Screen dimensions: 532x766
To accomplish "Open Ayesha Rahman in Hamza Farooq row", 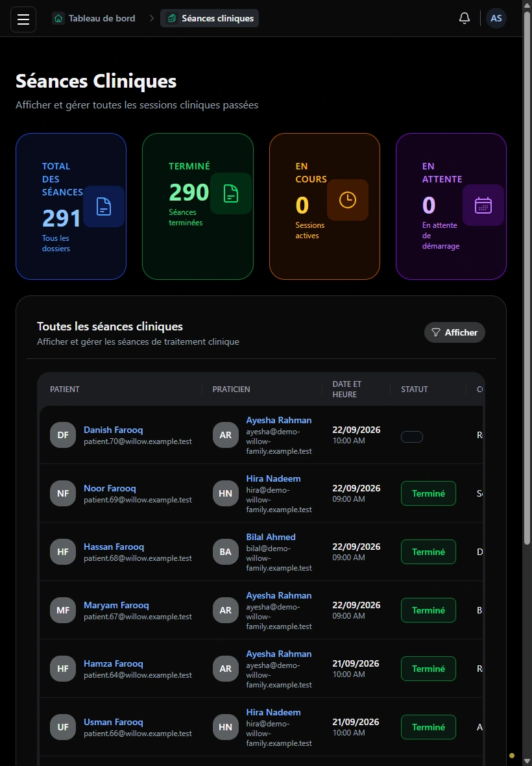I will (x=279, y=654).
